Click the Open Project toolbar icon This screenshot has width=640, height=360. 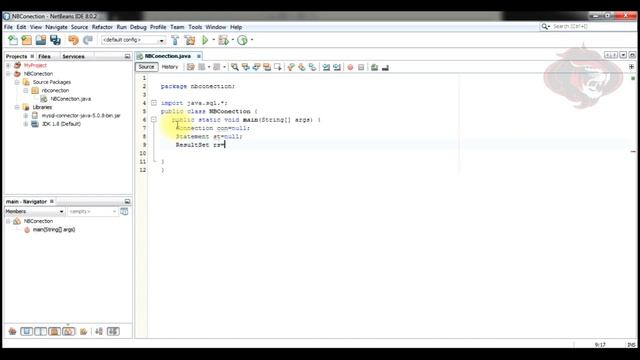pyautogui.click(x=41, y=40)
